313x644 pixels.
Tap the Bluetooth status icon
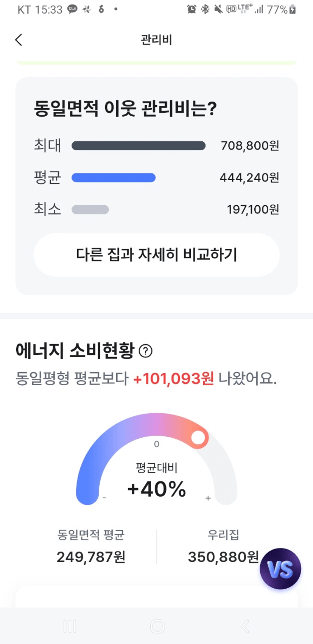205,9
